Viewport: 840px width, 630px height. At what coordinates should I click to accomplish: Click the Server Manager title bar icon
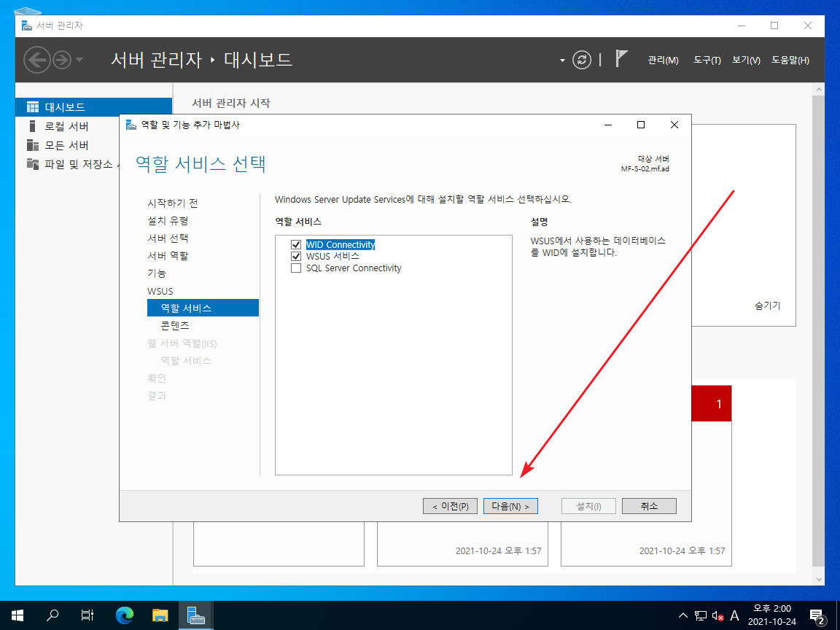[27, 26]
